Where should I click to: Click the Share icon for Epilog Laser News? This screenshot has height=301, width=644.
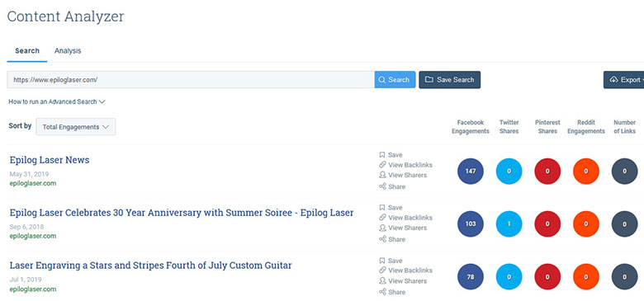(382, 186)
